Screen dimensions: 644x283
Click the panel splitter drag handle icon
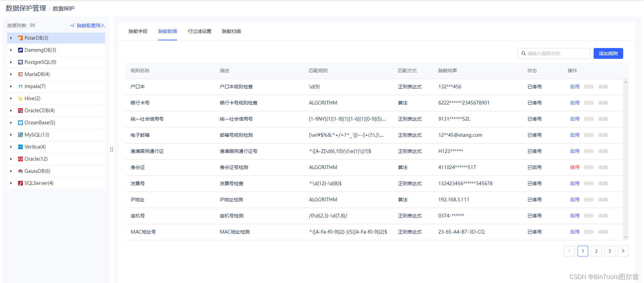click(x=112, y=150)
